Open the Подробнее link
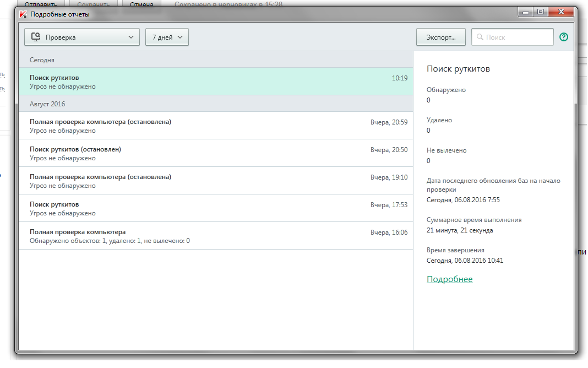The height and width of the screenshot is (368, 588). pos(450,279)
